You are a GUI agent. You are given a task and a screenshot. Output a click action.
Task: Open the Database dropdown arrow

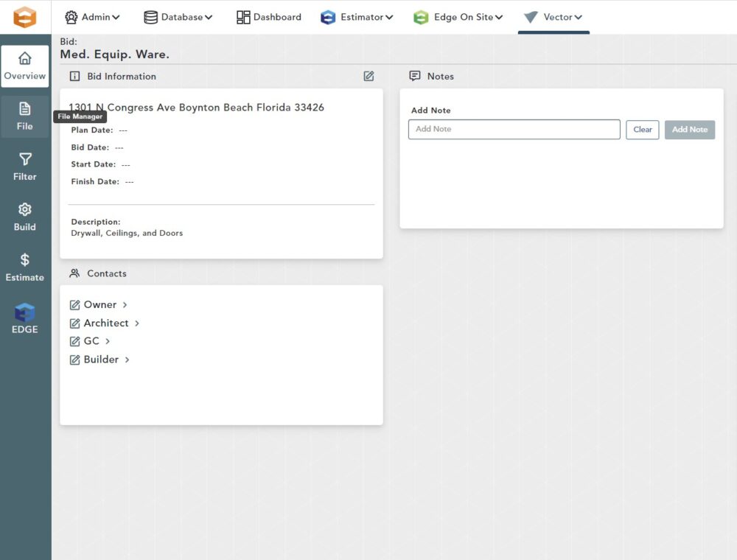point(209,18)
